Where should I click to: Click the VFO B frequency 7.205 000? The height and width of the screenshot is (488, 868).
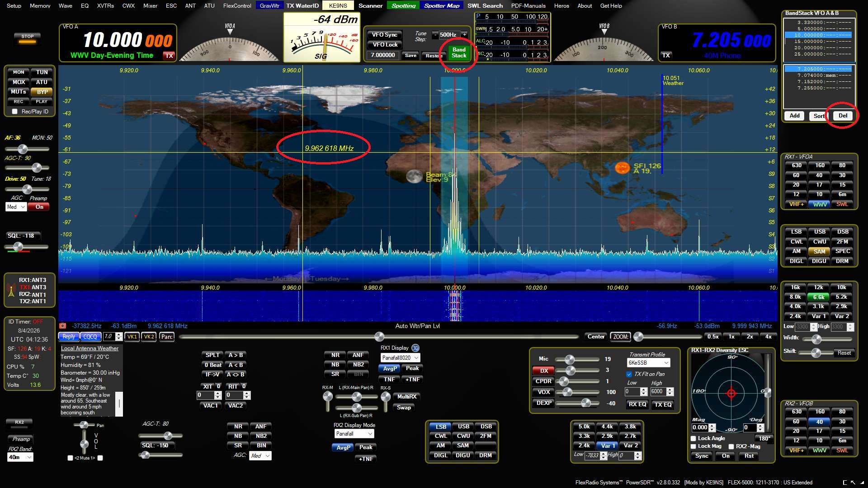pos(731,40)
